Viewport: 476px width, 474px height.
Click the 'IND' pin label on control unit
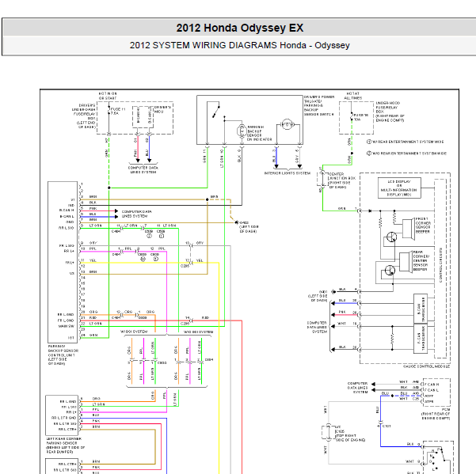click(71, 205)
